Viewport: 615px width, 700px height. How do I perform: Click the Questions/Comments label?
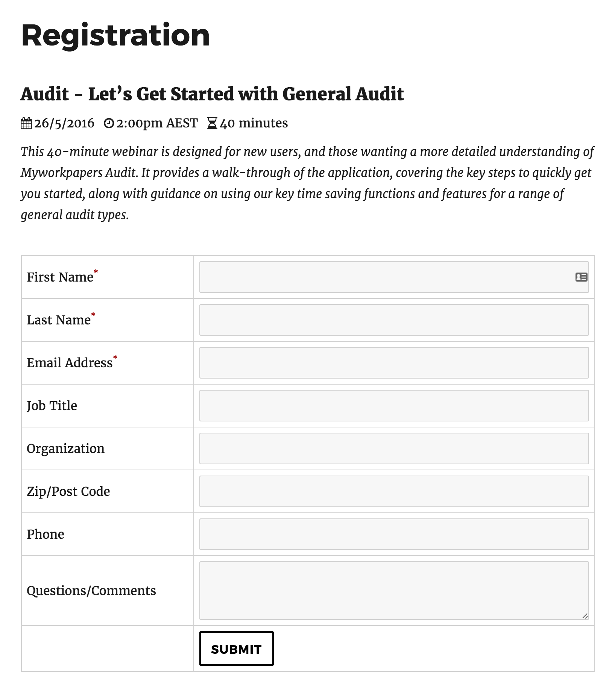91,591
